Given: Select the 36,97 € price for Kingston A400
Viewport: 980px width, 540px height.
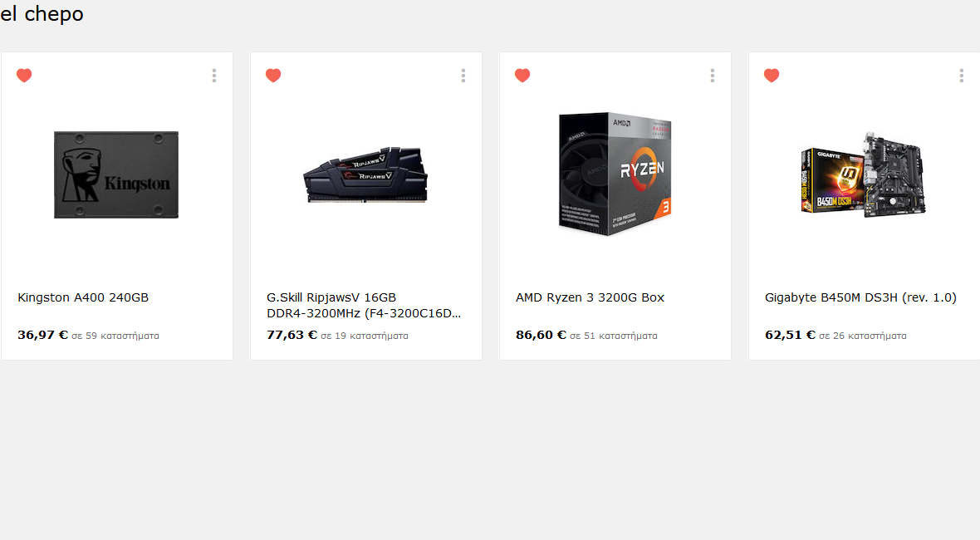Looking at the screenshot, I should (42, 335).
